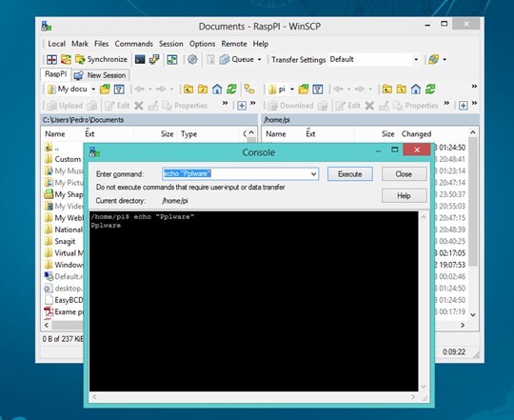
Task: Click remote panel open directory icon
Action: (304, 90)
